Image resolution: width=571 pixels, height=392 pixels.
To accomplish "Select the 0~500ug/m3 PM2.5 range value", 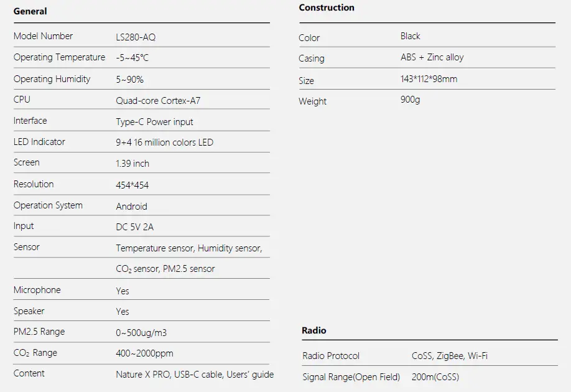I will click(141, 333).
